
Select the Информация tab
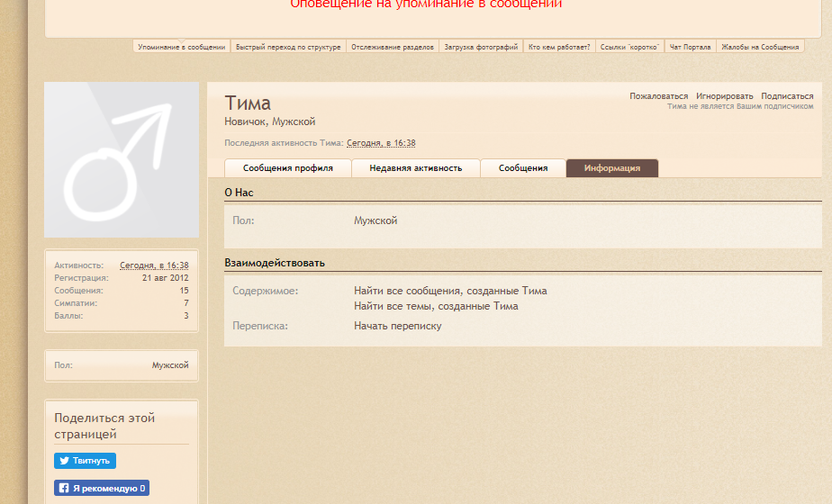click(611, 168)
